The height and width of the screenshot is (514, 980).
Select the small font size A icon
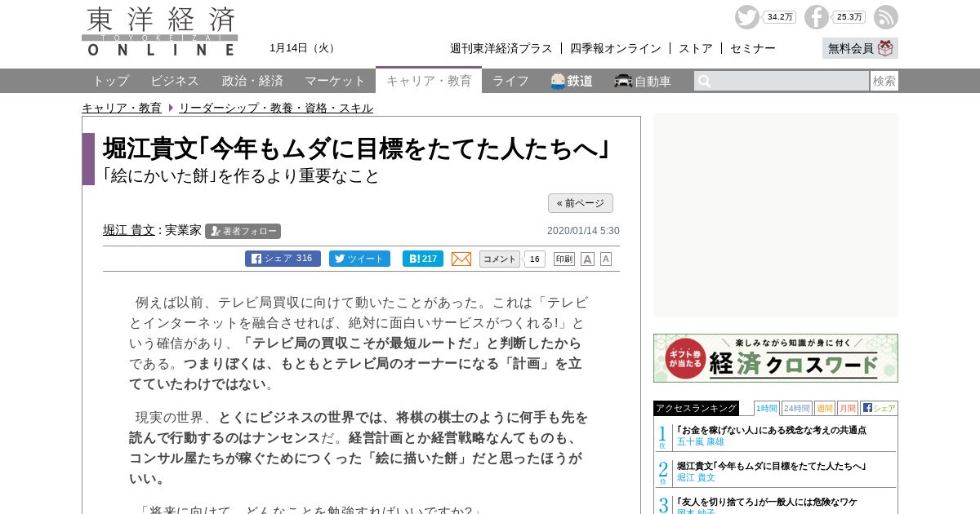click(606, 259)
